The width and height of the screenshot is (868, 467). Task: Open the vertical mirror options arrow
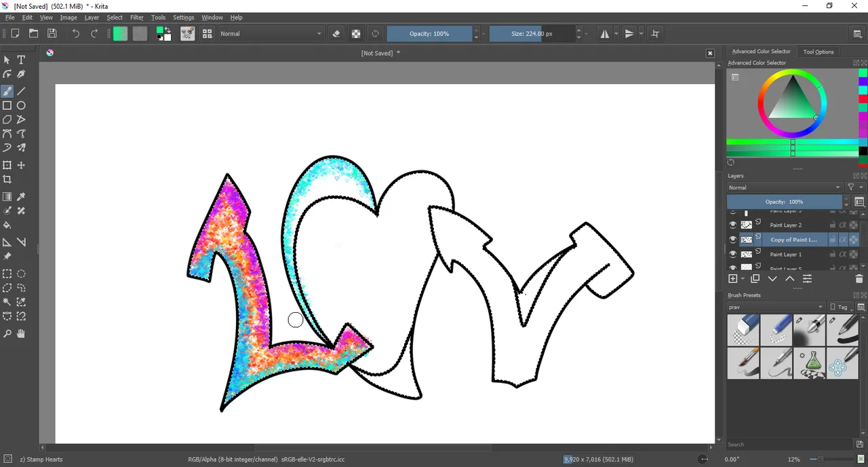coord(640,33)
